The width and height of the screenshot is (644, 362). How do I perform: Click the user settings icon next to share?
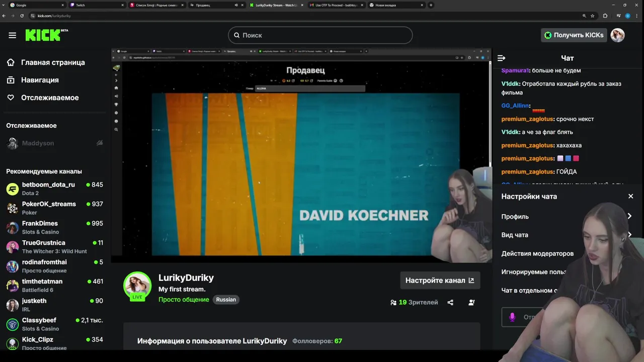coord(471,303)
